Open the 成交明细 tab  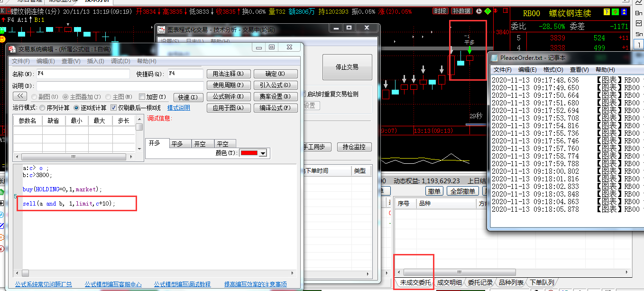[449, 282]
